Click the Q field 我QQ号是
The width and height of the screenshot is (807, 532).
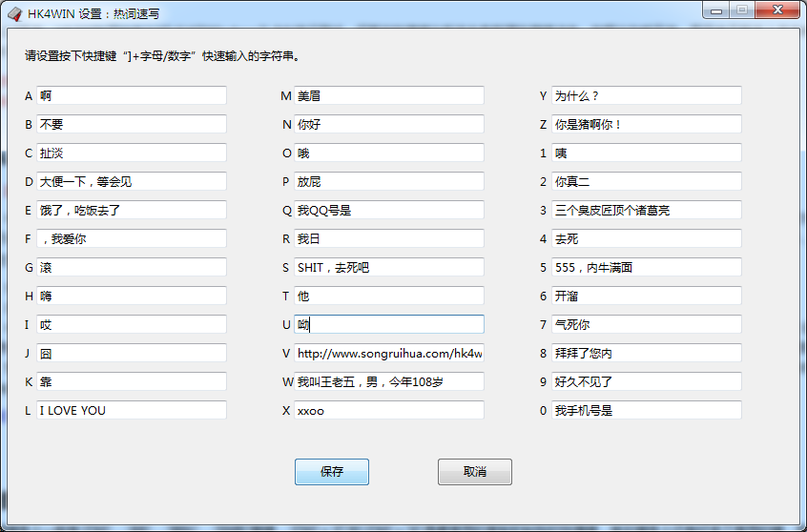click(x=389, y=210)
